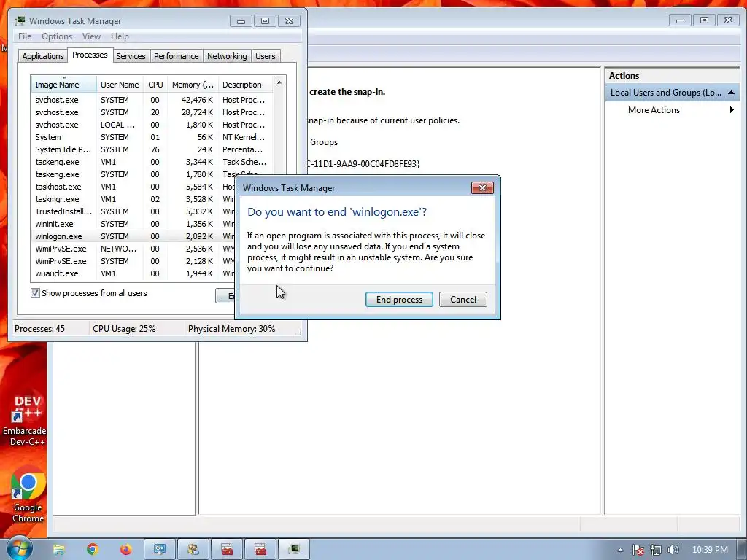The height and width of the screenshot is (560, 747).
Task: Collapse the Local Users and Groups actions section
Action: coord(731,93)
